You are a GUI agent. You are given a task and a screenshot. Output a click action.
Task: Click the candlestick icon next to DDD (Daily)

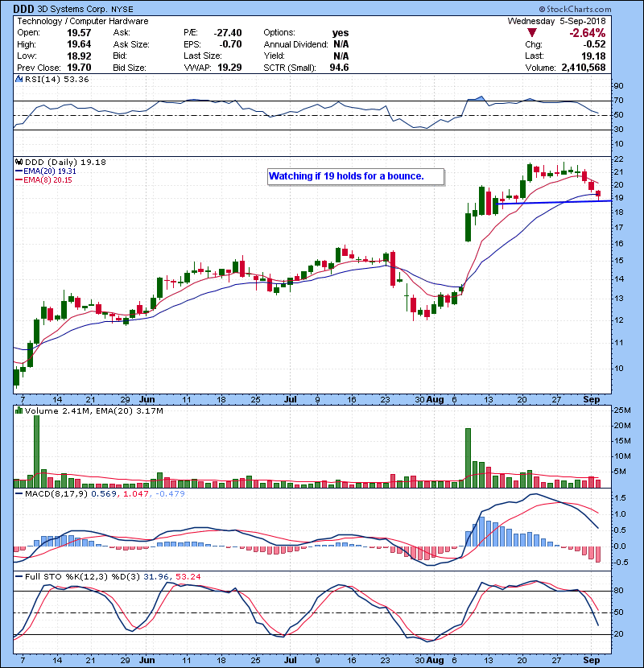tap(19, 162)
